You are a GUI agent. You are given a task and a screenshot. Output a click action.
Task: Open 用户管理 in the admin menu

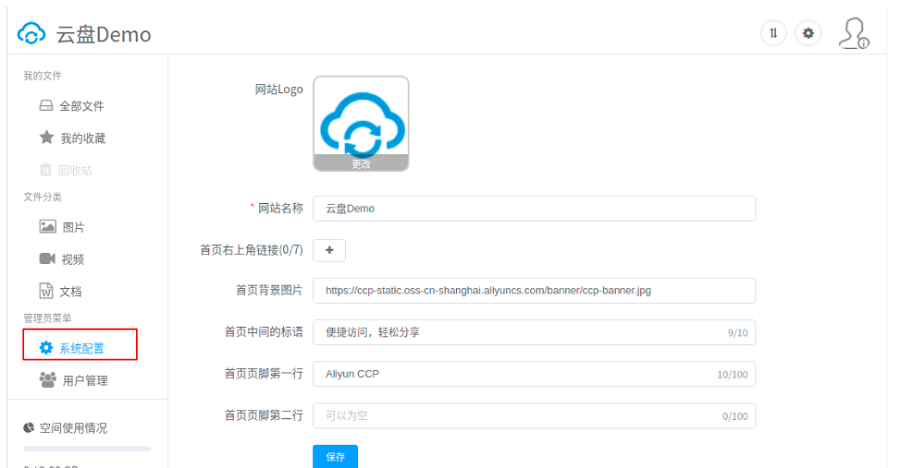(84, 380)
